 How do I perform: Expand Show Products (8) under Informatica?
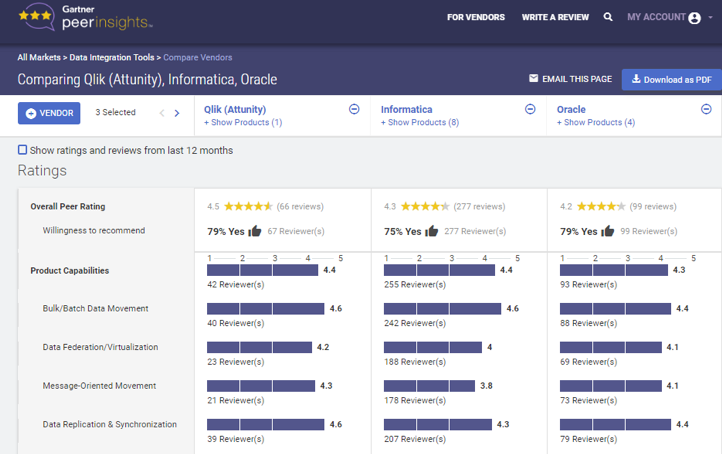[420, 123]
